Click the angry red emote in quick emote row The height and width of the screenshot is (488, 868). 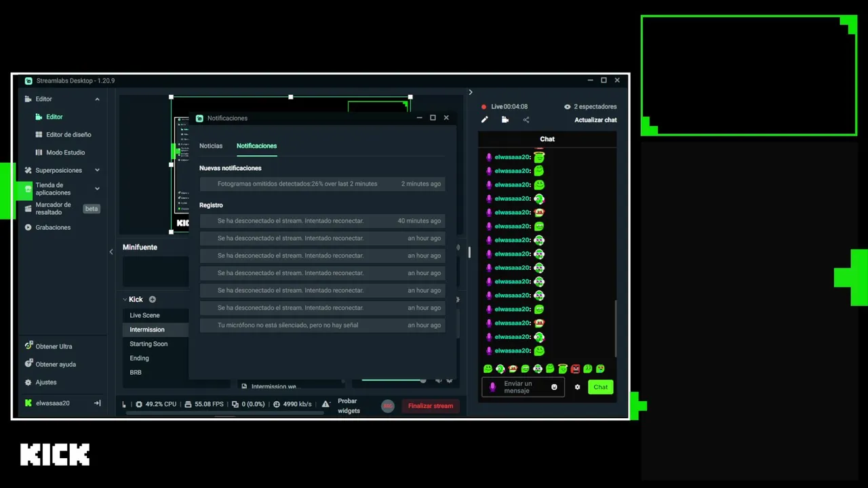click(575, 369)
